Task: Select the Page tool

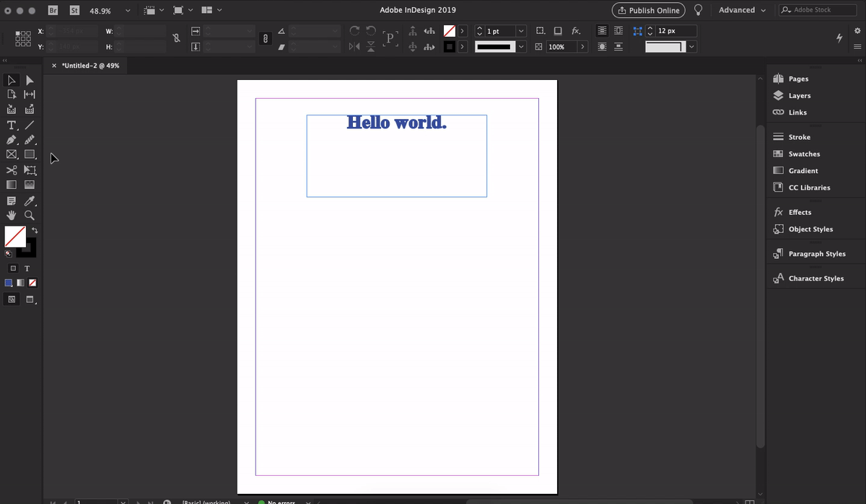Action: (12, 94)
